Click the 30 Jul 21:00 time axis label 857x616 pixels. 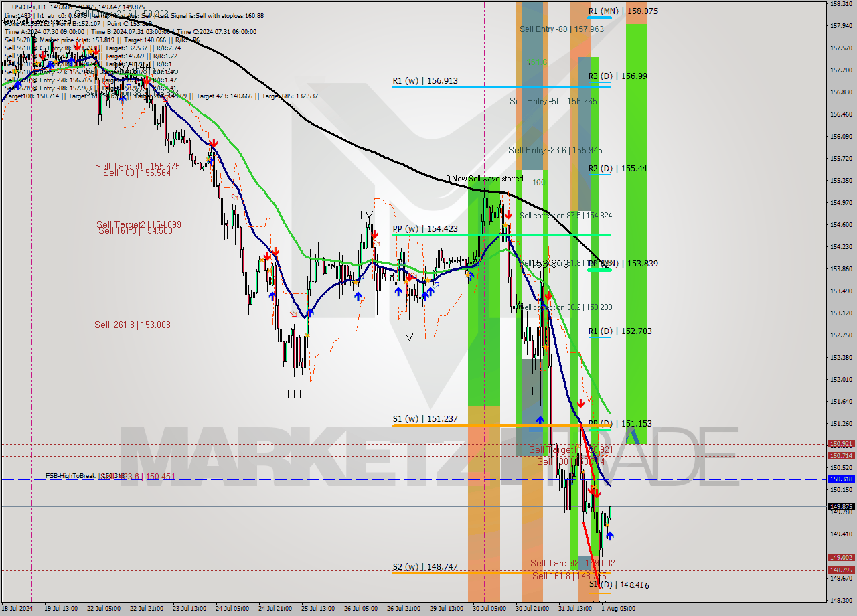tap(532, 609)
